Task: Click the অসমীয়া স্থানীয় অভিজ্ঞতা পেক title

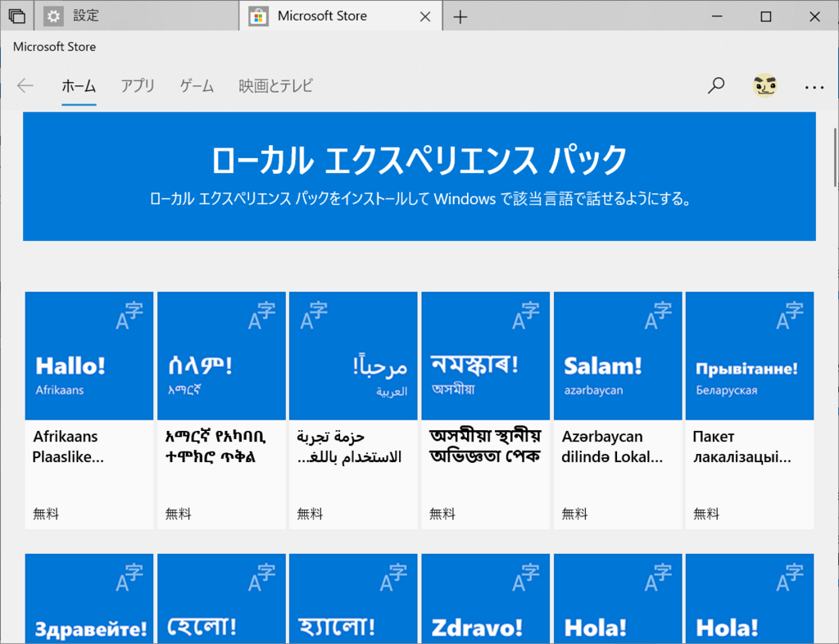Action: point(485,446)
